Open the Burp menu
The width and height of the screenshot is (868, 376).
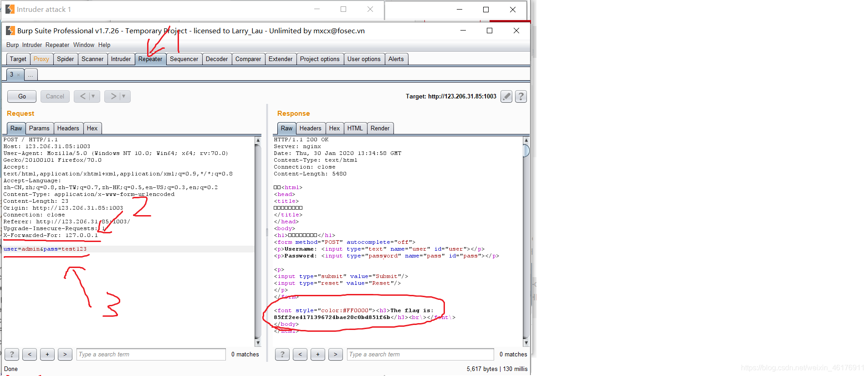12,45
